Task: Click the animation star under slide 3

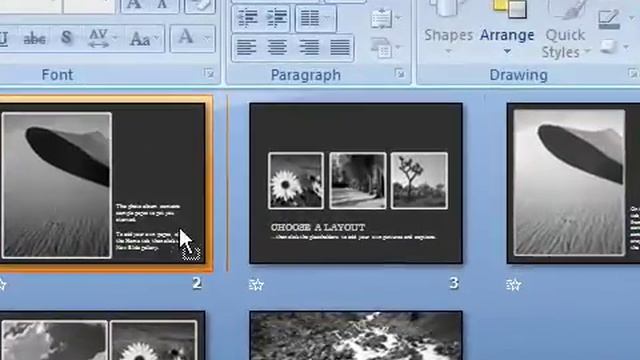Action: click(x=256, y=284)
